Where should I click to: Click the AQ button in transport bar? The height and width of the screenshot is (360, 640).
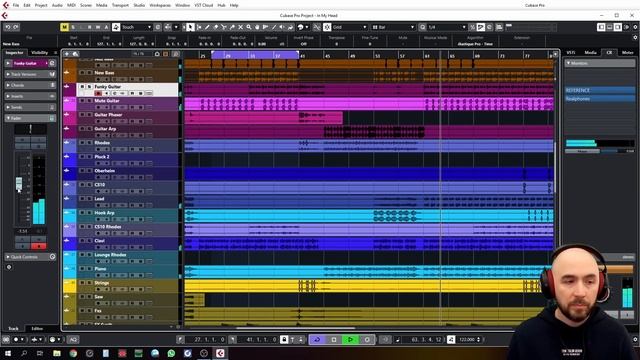pyautogui.click(x=73, y=339)
